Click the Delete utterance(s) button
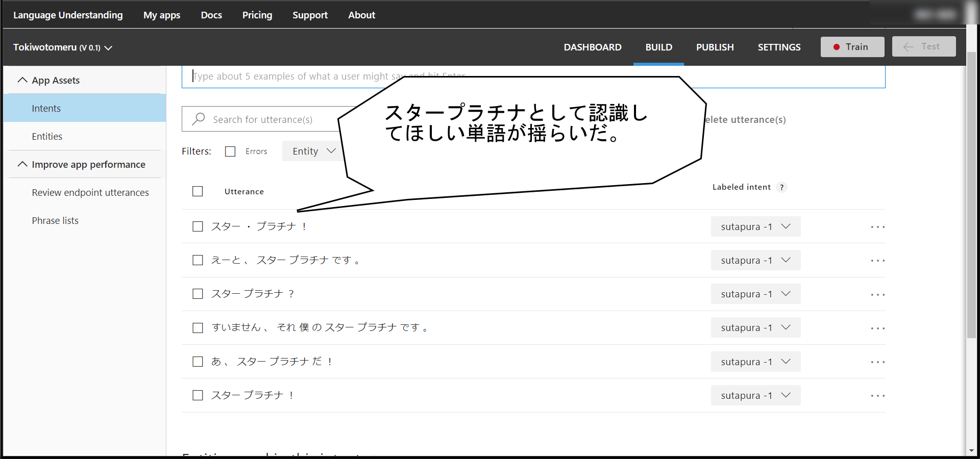Screen dimensions: 980x459 point(746,120)
